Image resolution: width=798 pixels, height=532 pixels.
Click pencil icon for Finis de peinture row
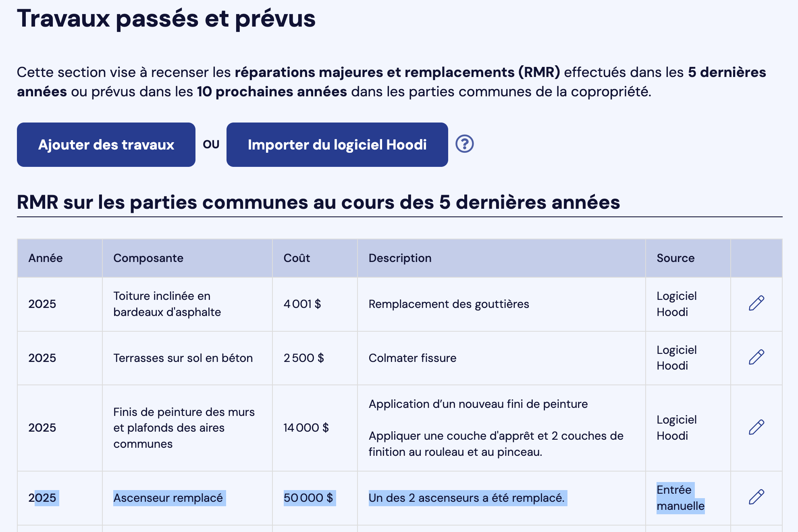point(756,427)
